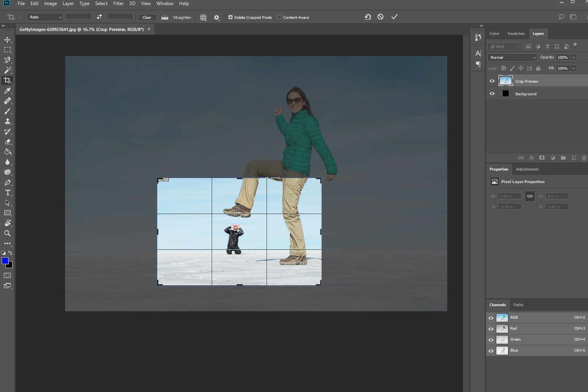Open the crop settings gear icon
Image resolution: width=588 pixels, height=392 pixels.
[216, 17]
